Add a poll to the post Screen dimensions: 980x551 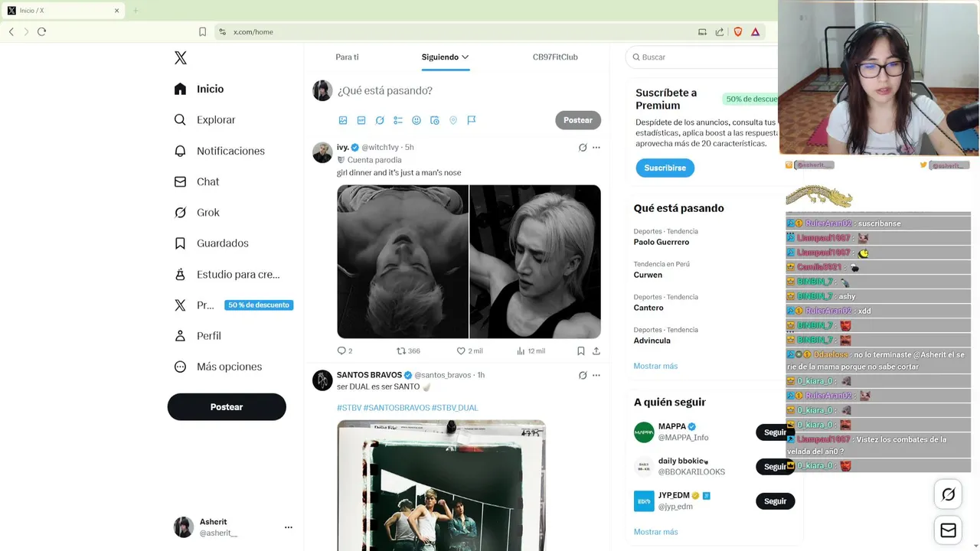click(398, 120)
